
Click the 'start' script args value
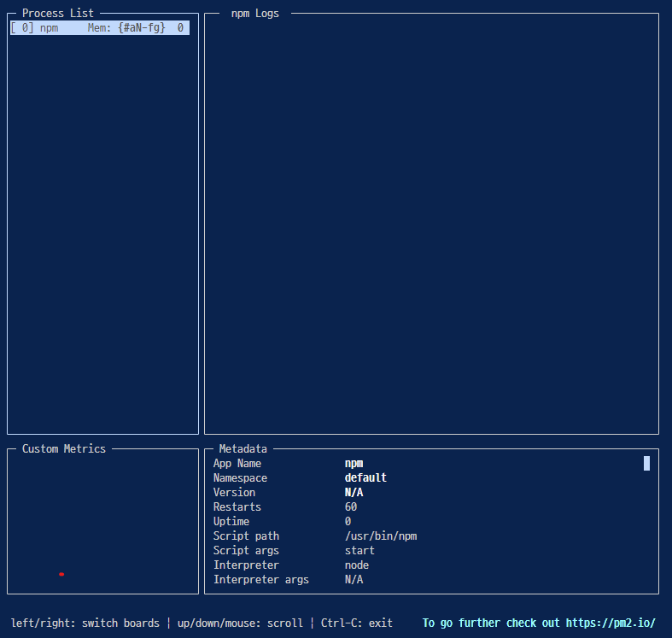pyautogui.click(x=359, y=551)
